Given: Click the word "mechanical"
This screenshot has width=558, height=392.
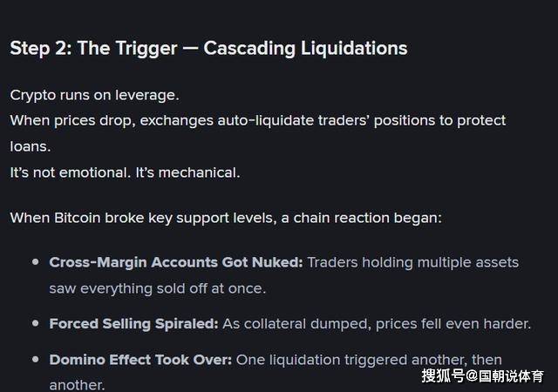Looking at the screenshot, I should pyautogui.click(x=201, y=172).
